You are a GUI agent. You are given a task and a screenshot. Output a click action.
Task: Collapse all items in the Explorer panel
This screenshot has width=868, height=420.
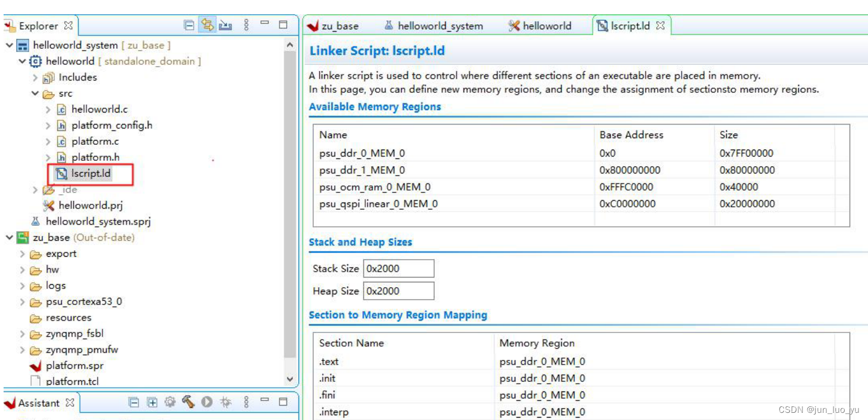click(189, 25)
